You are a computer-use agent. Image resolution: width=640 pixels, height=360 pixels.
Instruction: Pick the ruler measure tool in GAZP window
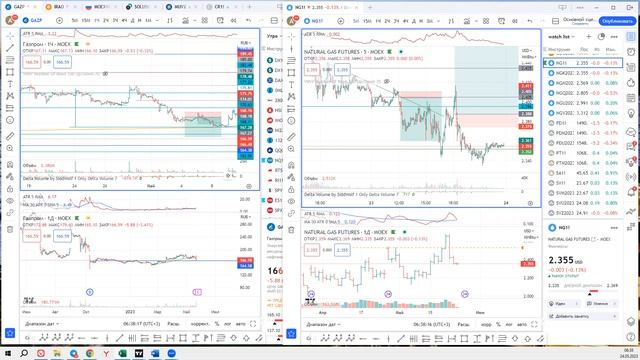pos(10,136)
